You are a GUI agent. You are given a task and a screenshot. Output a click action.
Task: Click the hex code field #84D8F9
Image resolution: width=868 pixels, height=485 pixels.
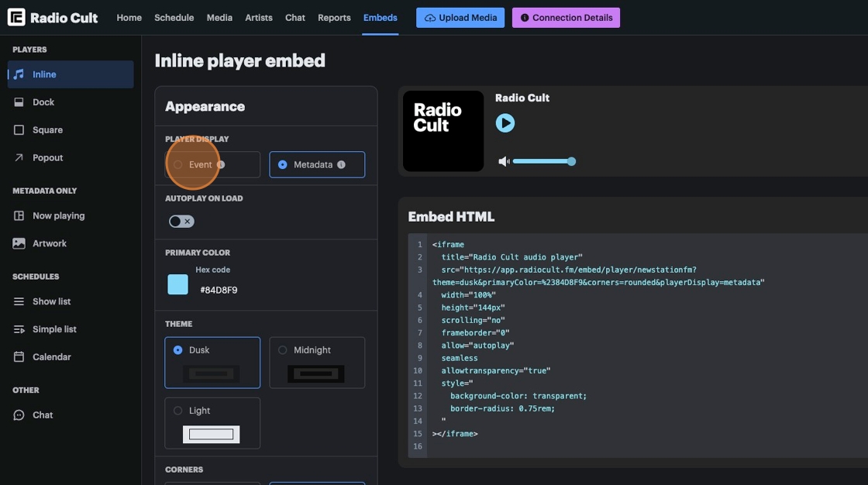(219, 290)
